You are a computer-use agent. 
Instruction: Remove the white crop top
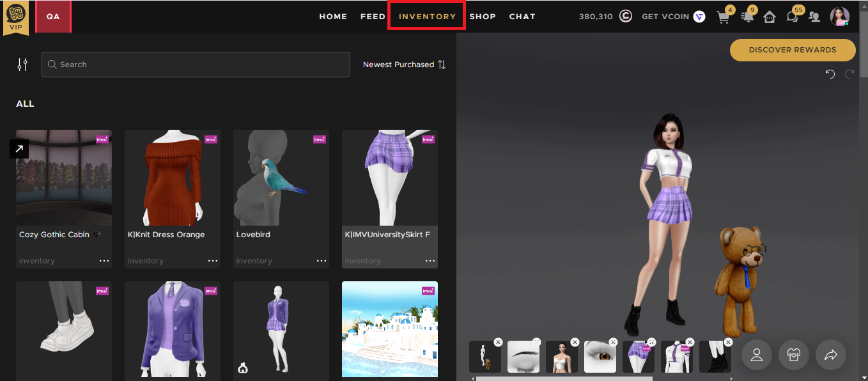(690, 343)
